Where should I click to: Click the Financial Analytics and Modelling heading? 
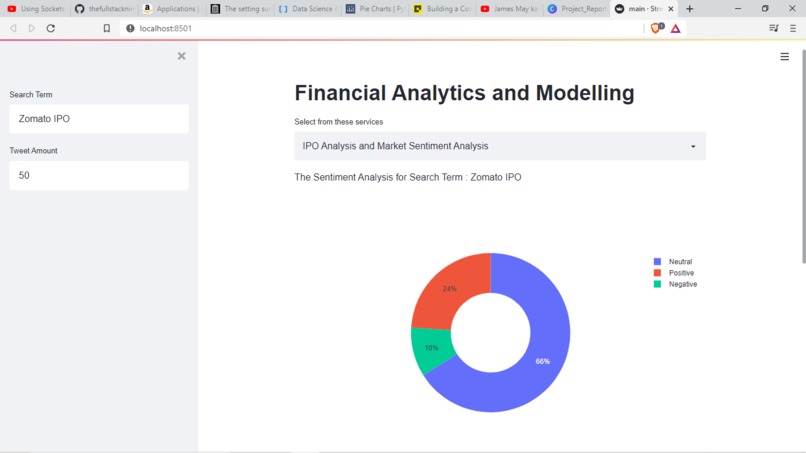coord(464,93)
